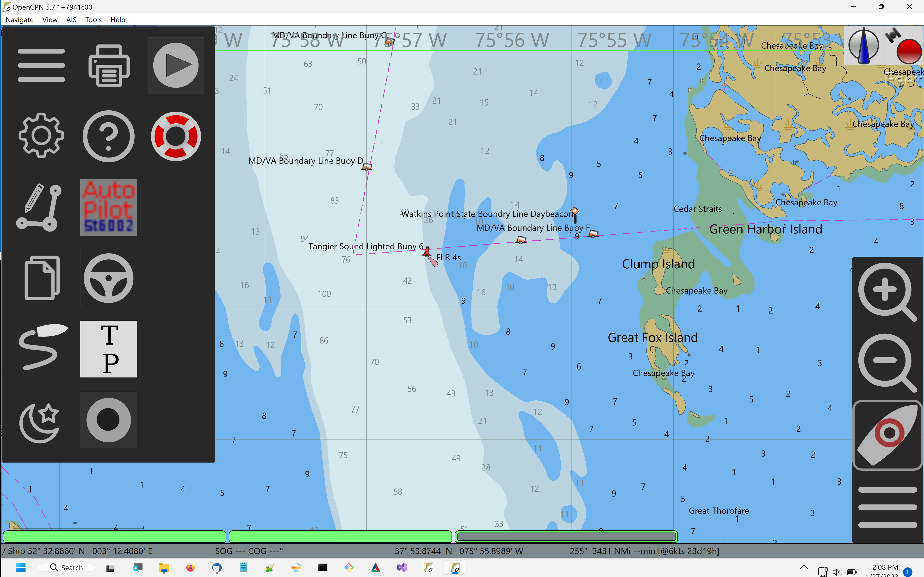Image resolution: width=924 pixels, height=577 pixels.
Task: Click MD/VA Boundary Line Buoy D symbol
Action: point(366,166)
